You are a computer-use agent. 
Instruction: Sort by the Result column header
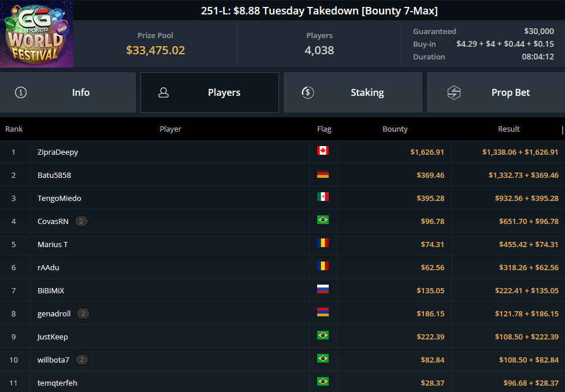(x=508, y=129)
